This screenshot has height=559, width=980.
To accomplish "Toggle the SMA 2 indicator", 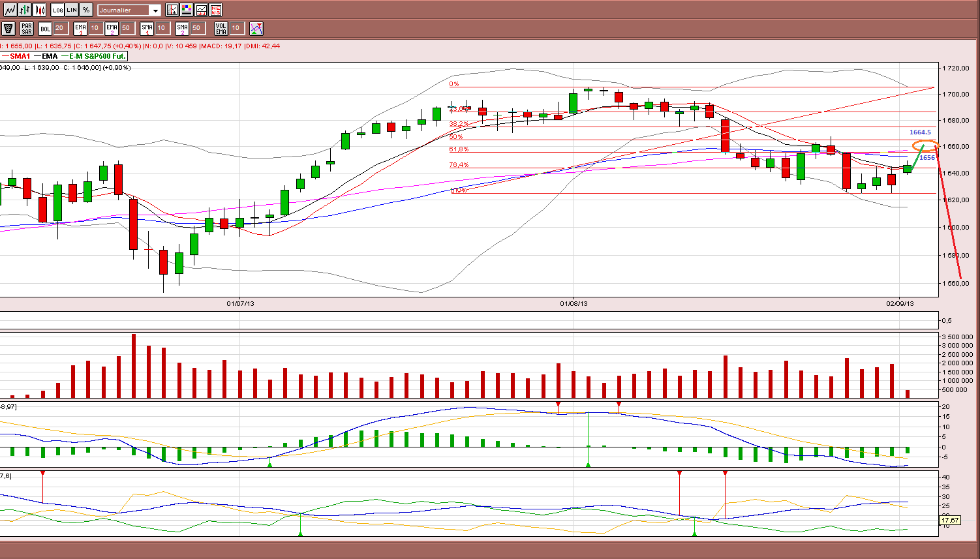I will pyautogui.click(x=182, y=28).
